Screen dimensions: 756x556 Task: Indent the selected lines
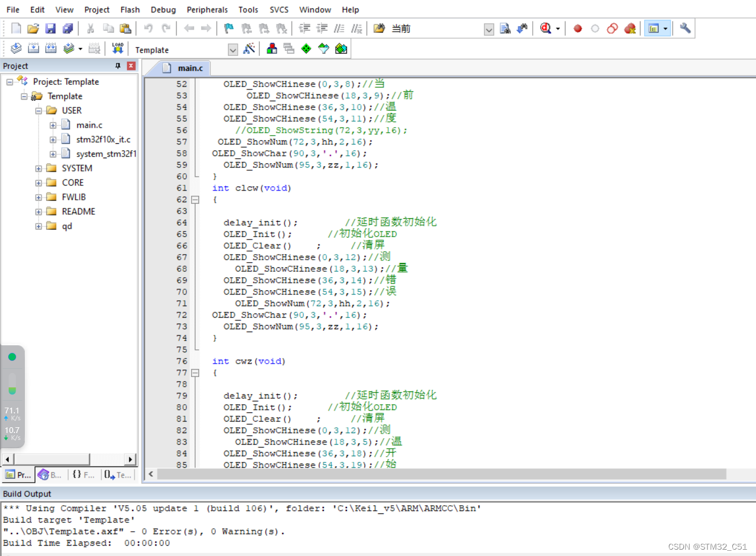(x=305, y=28)
